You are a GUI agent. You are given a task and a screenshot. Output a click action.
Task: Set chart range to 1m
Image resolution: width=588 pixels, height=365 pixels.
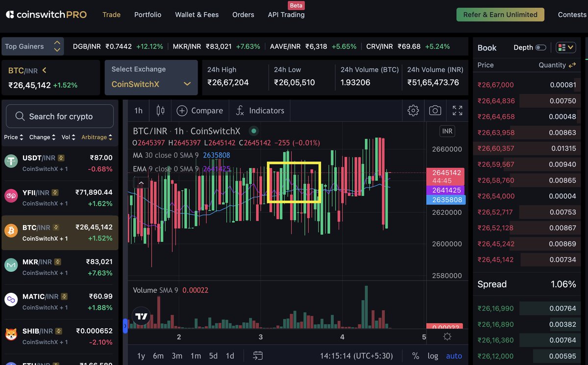click(196, 356)
